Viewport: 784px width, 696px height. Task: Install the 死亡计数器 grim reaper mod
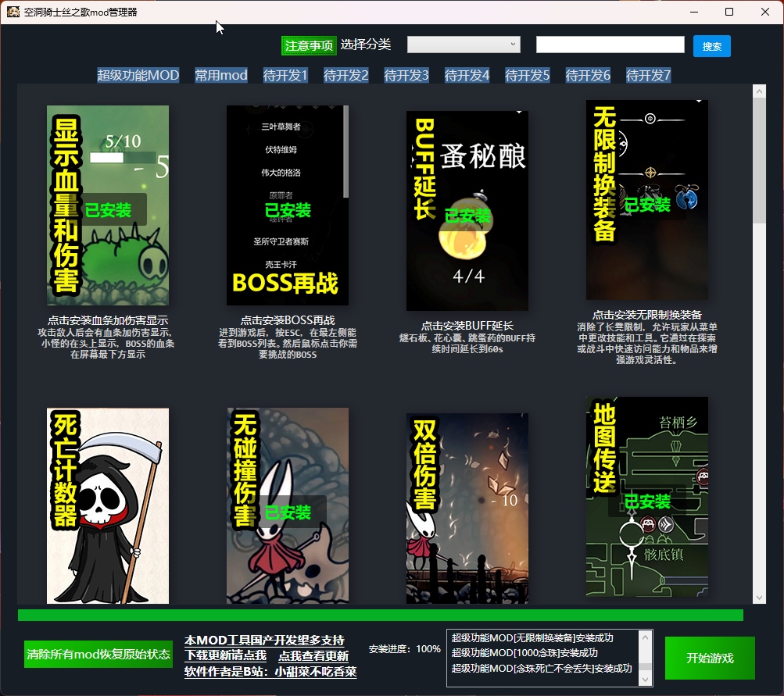click(x=108, y=505)
